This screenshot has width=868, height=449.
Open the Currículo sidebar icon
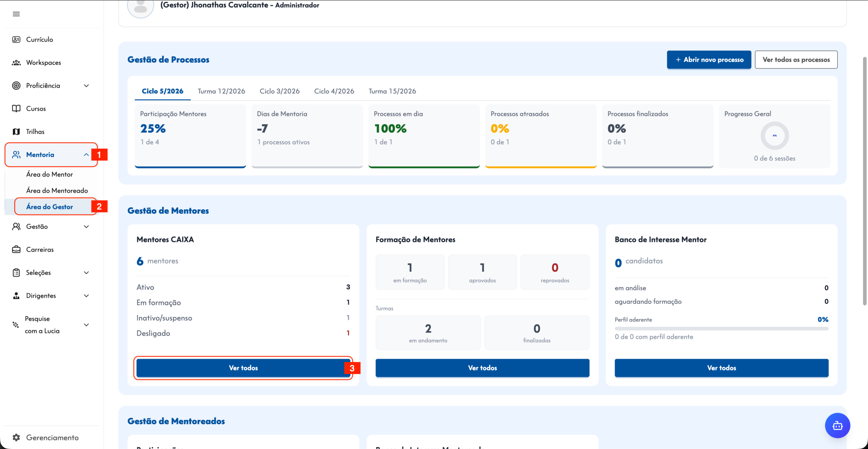pos(16,39)
